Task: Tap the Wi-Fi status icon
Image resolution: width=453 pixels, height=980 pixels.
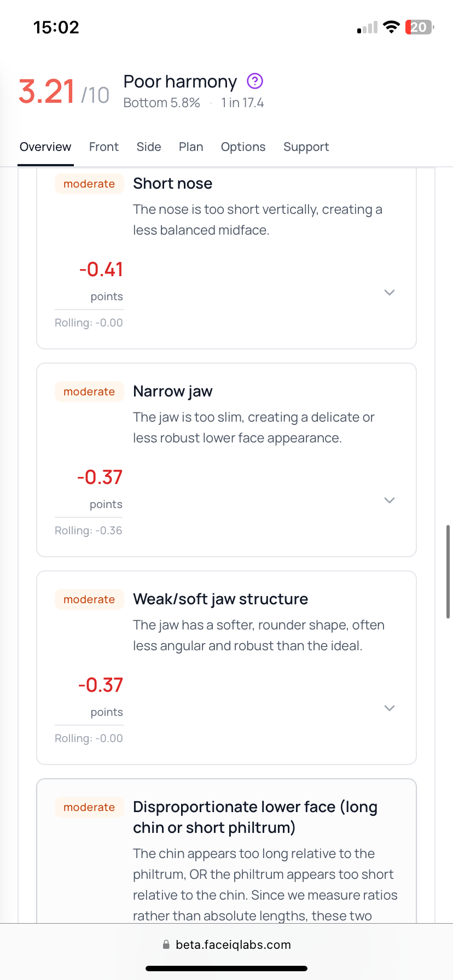Action: pos(391,27)
